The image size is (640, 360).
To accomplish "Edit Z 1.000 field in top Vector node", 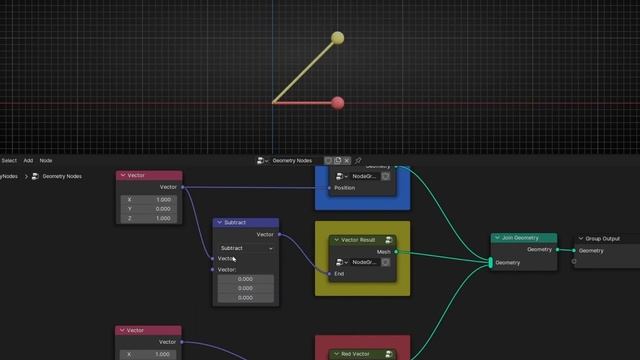I will tap(149, 218).
